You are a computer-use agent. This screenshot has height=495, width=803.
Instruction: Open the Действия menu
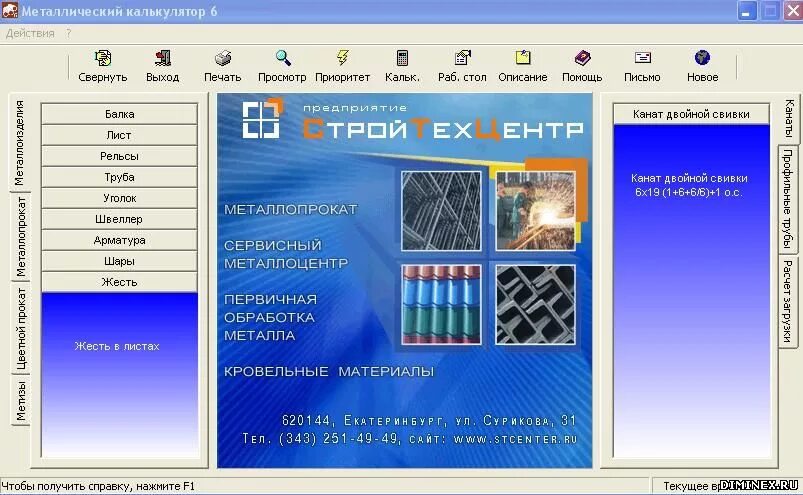[30, 33]
